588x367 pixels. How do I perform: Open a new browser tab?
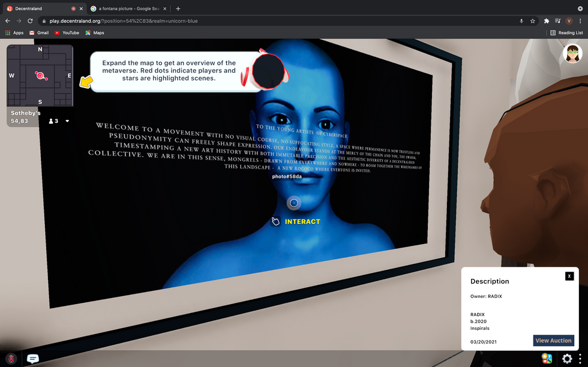178,8
